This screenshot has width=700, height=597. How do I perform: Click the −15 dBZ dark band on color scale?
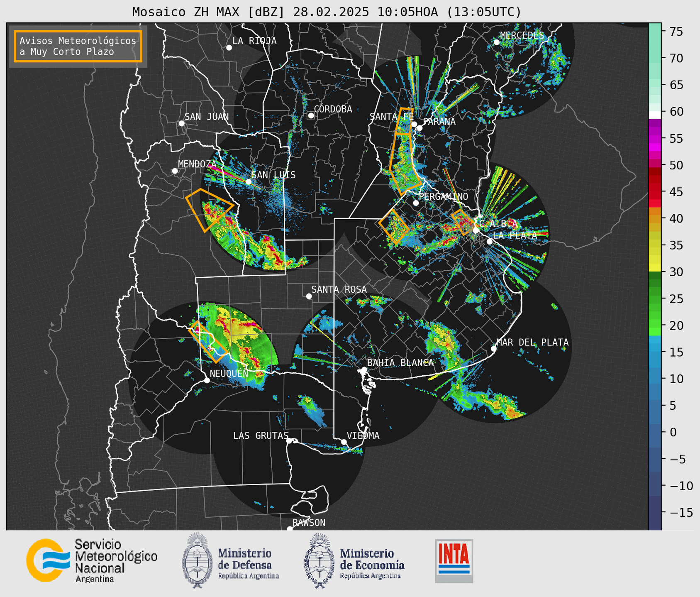point(655,512)
